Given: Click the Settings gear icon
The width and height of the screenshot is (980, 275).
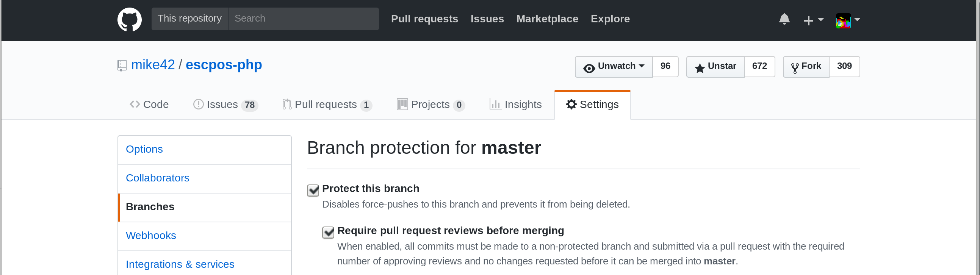Looking at the screenshot, I should pos(571,104).
